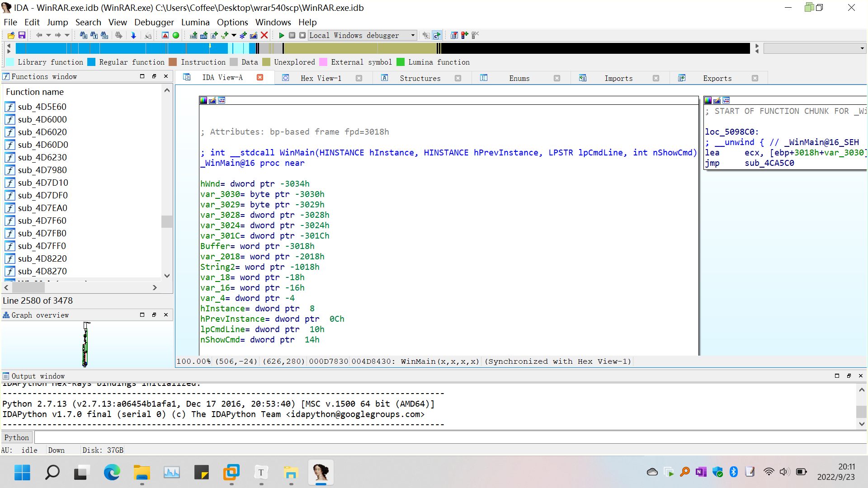Open the Search menu
Screen dimensions: 868x488
click(x=88, y=22)
